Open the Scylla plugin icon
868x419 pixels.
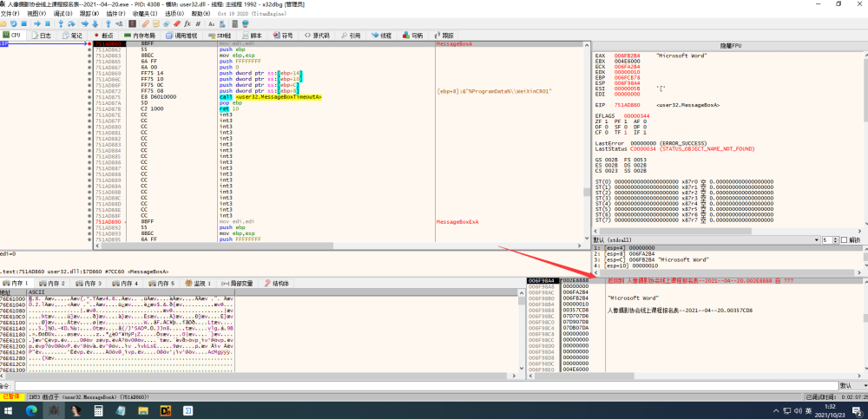[132, 23]
